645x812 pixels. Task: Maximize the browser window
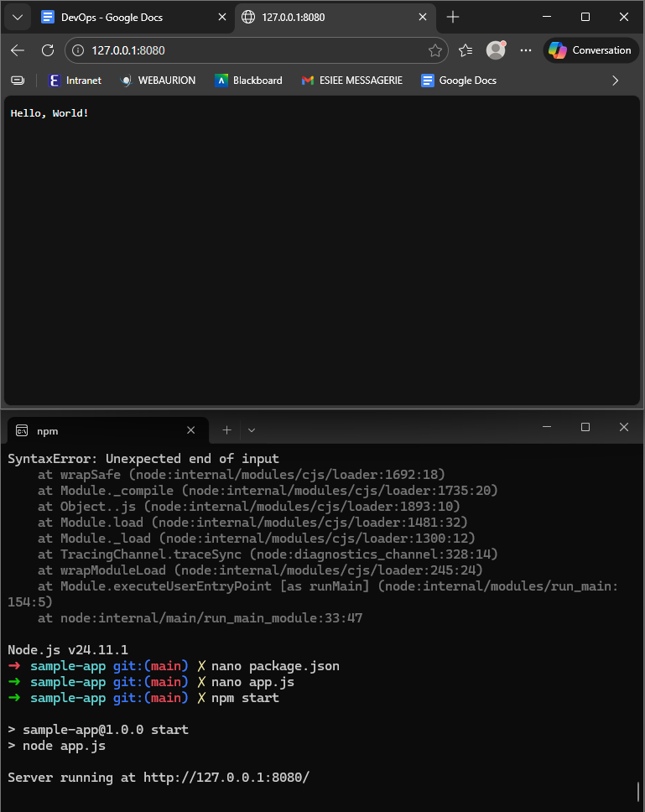(585, 17)
